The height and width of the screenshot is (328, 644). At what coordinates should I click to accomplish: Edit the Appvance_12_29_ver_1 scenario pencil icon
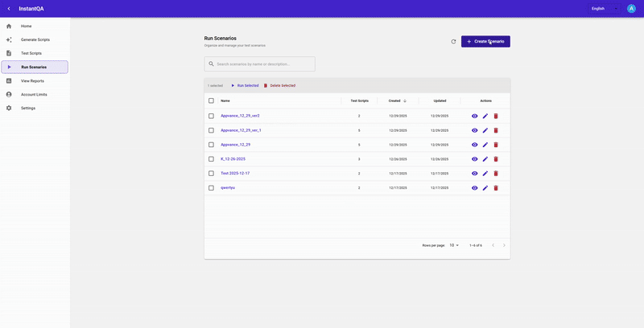485,130
